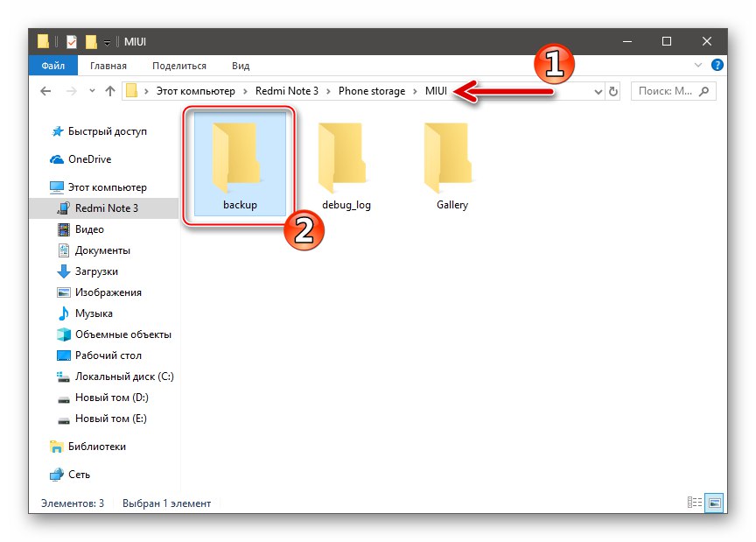Select Этот компьютер in navigation pane
The width and height of the screenshot is (756, 542).
point(98,187)
